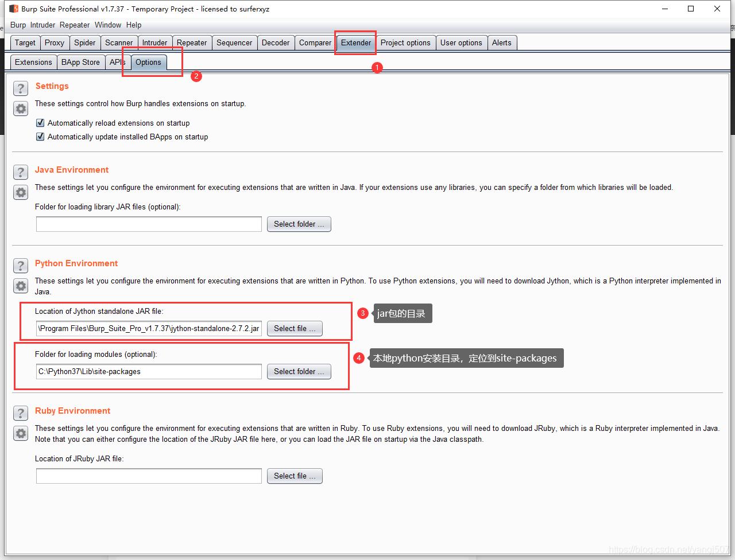
Task: Open the Python Environment gear menu
Action: (x=21, y=286)
